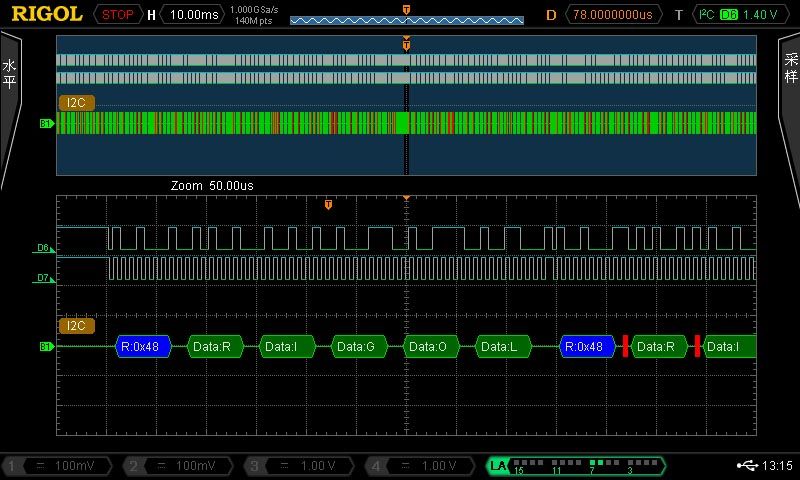The image size is (800, 480).
Task: Click the B1 bus marker in upper overview
Action: pos(45,123)
